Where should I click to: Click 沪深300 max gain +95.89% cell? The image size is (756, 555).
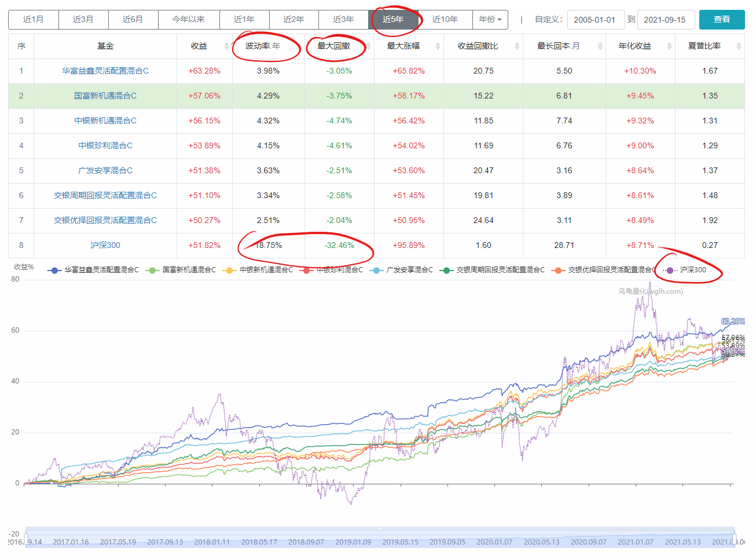pos(409,245)
